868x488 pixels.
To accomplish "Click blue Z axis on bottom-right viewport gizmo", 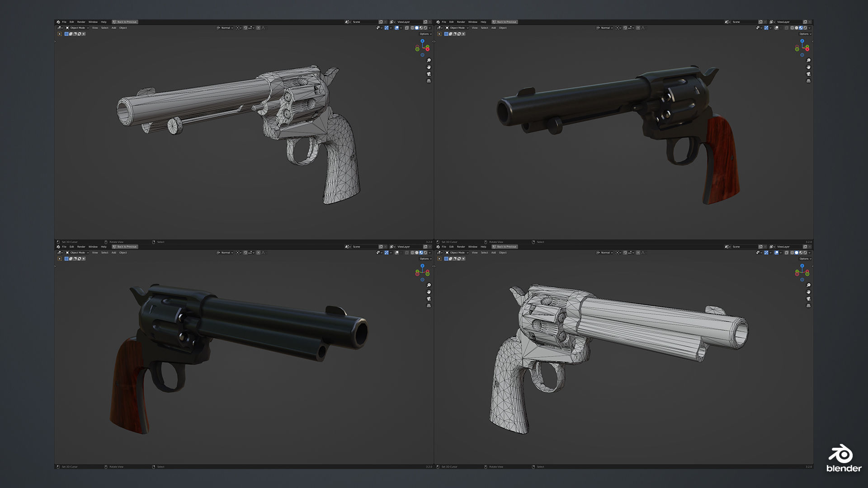I will point(802,266).
